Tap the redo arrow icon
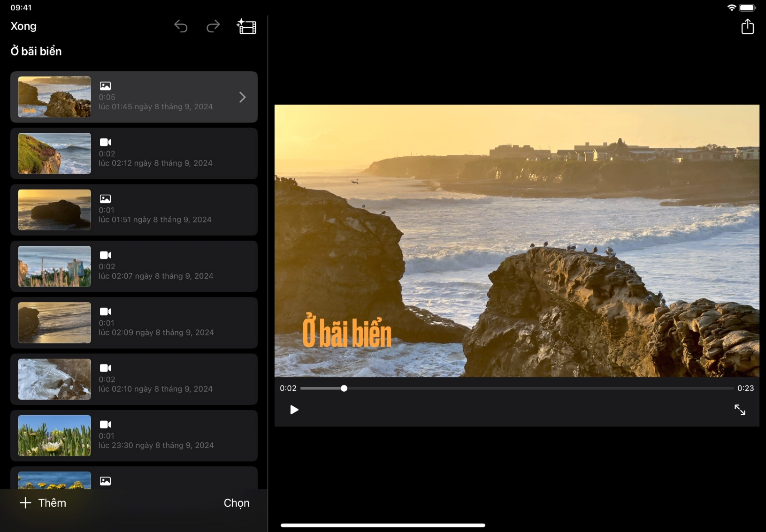This screenshot has width=766, height=532. coord(213,27)
